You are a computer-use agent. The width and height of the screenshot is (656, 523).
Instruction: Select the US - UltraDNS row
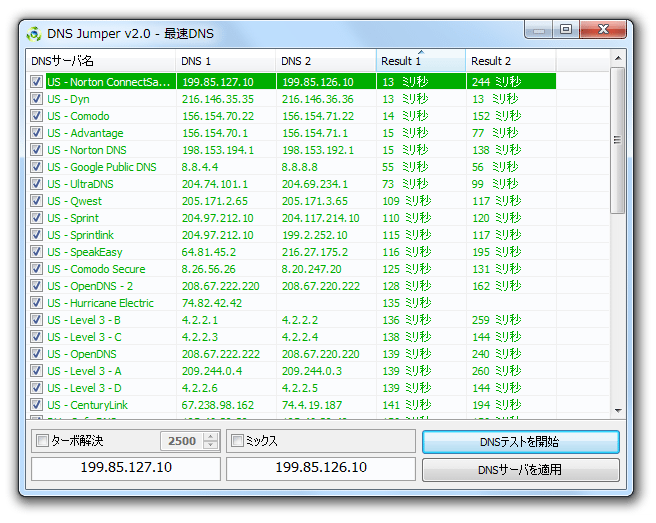point(291,184)
